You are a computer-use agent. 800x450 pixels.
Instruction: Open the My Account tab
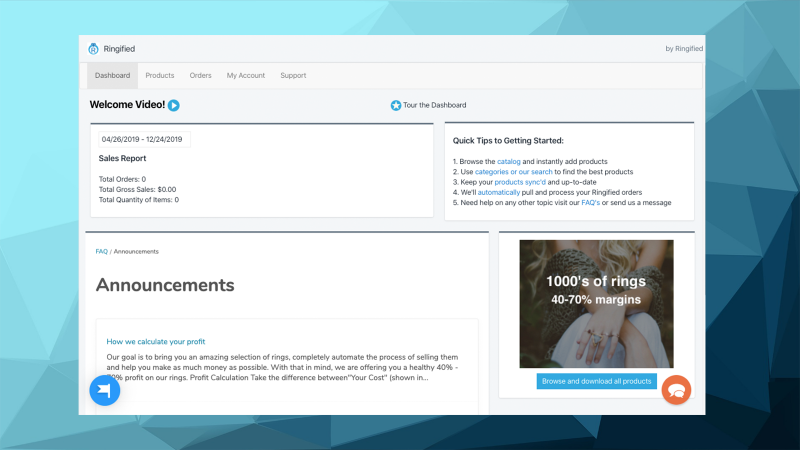point(246,76)
